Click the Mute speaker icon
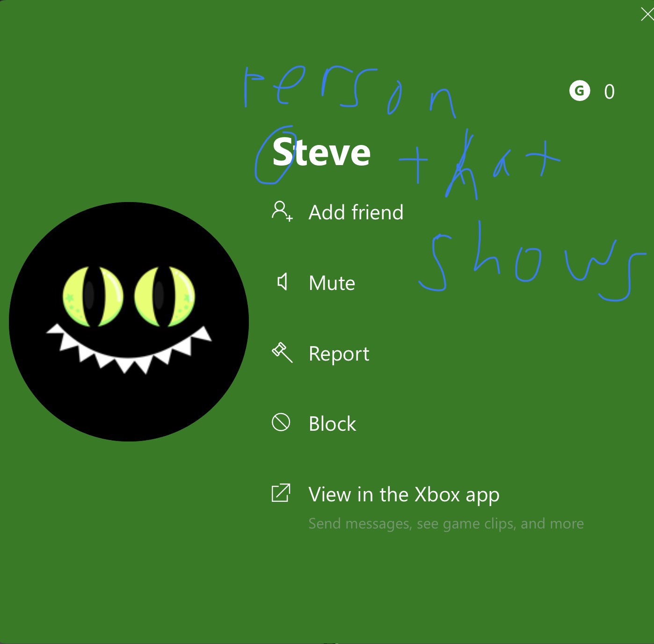 coord(282,282)
